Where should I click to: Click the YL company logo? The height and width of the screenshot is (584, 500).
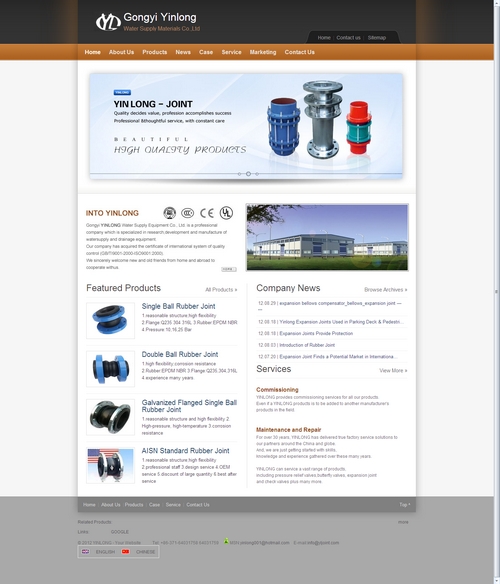[108, 22]
